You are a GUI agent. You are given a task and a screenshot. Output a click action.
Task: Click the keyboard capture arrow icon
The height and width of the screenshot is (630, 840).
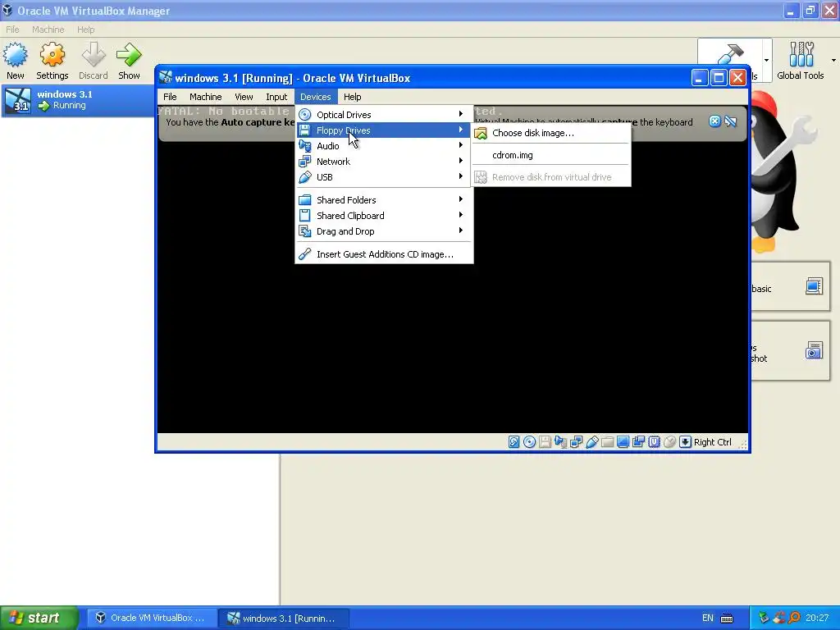[685, 442]
